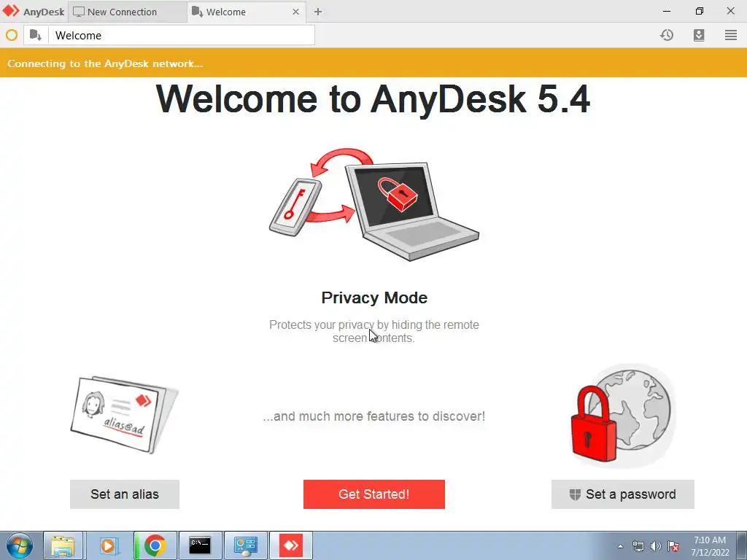747x560 pixels.
Task: Click the AnyDesk taskbar icon
Action: 290,545
